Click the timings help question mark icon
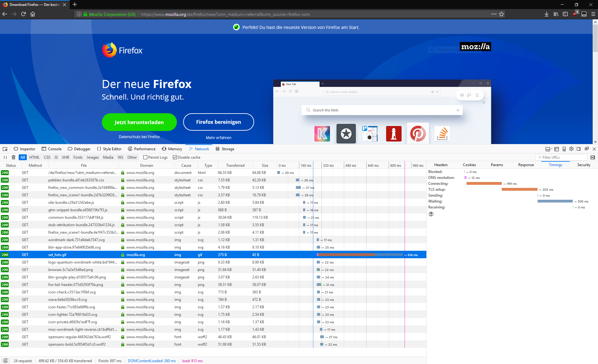 pos(431,214)
